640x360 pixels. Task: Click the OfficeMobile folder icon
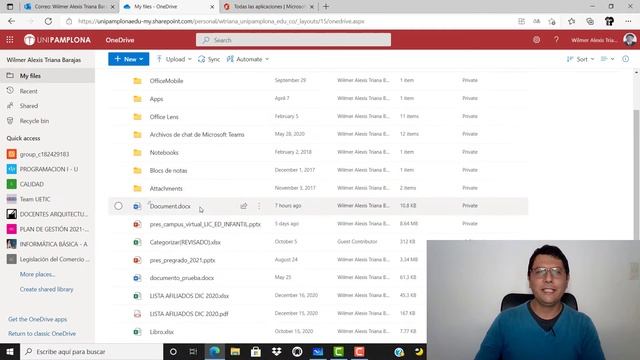(138, 81)
